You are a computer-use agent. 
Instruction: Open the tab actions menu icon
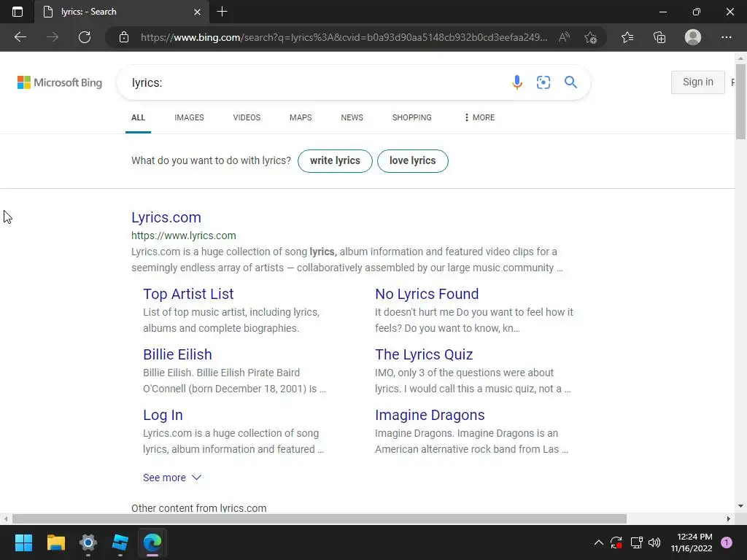click(18, 12)
